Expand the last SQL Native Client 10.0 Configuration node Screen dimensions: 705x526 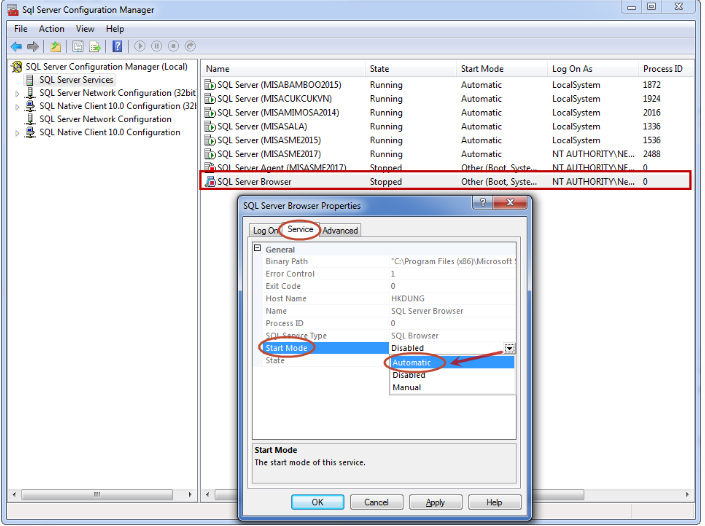17,133
